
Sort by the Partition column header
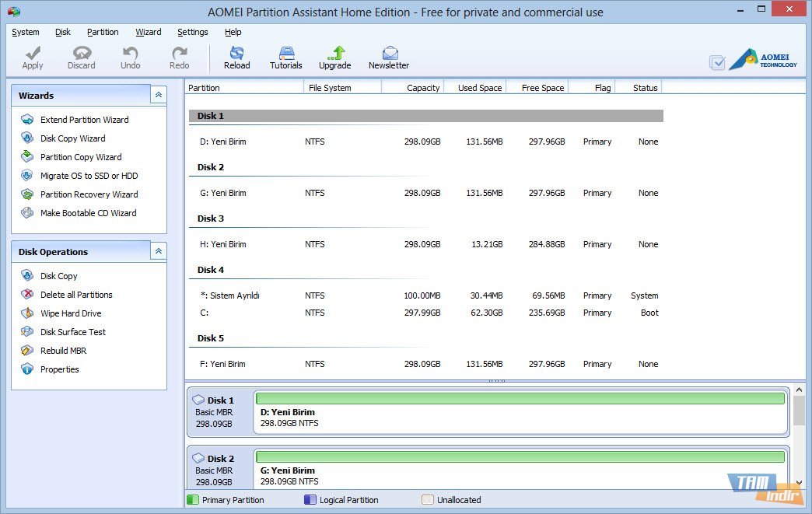coord(244,87)
